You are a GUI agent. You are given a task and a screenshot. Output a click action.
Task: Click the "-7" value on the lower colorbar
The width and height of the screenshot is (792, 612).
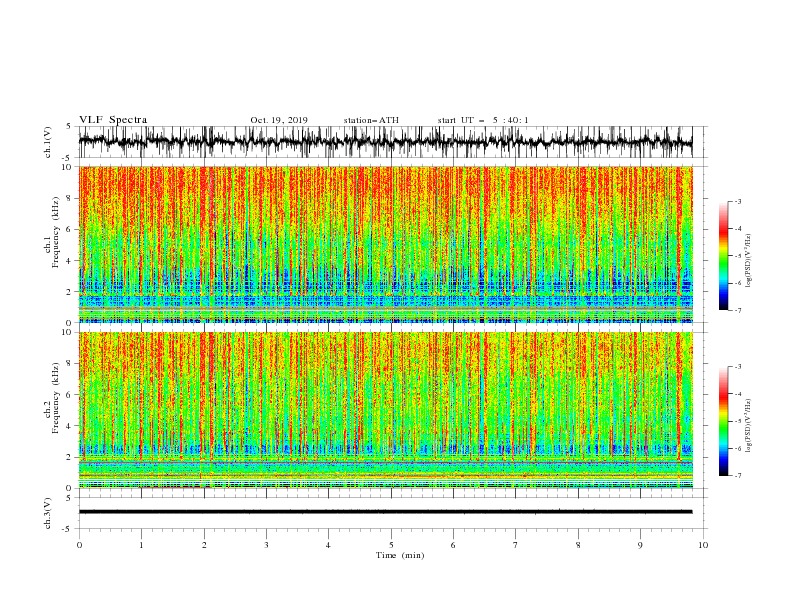(738, 476)
